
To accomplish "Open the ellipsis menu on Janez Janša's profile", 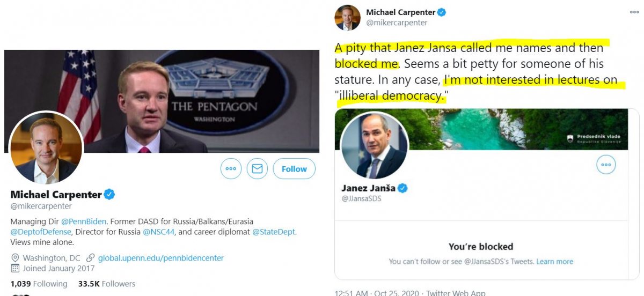I will coord(606,165).
